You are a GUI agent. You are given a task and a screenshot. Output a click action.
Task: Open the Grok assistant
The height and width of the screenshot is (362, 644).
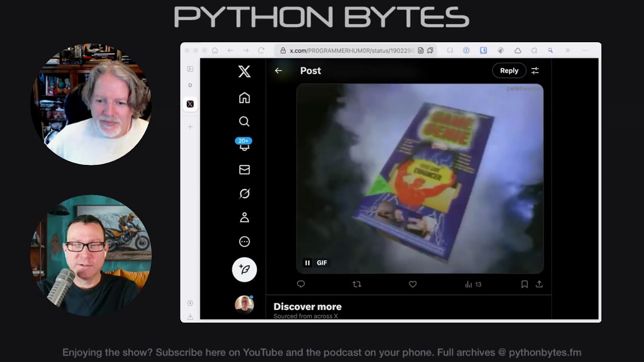point(245,193)
